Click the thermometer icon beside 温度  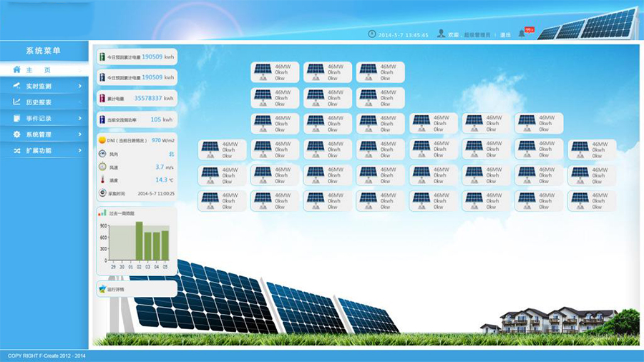tap(102, 180)
